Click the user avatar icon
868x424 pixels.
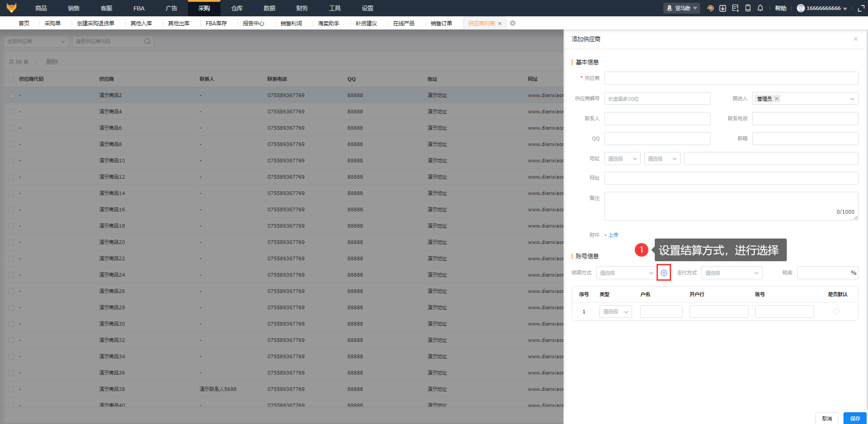click(x=801, y=8)
